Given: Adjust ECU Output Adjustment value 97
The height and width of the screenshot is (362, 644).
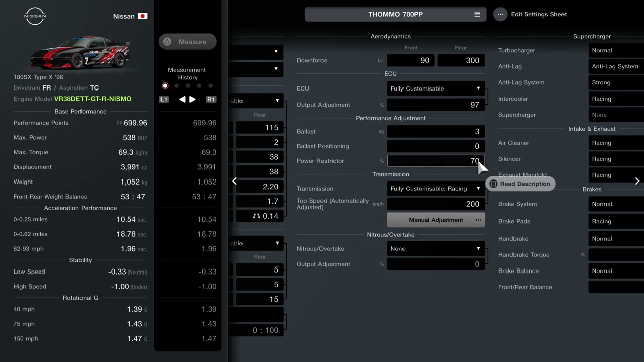Looking at the screenshot, I should pos(436,105).
